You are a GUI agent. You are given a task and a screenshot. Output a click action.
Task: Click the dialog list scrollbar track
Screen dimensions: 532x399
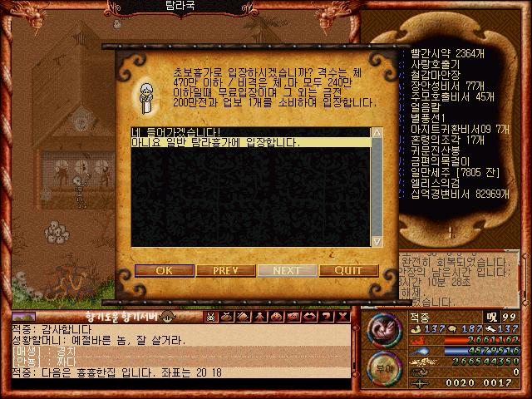coord(377,186)
